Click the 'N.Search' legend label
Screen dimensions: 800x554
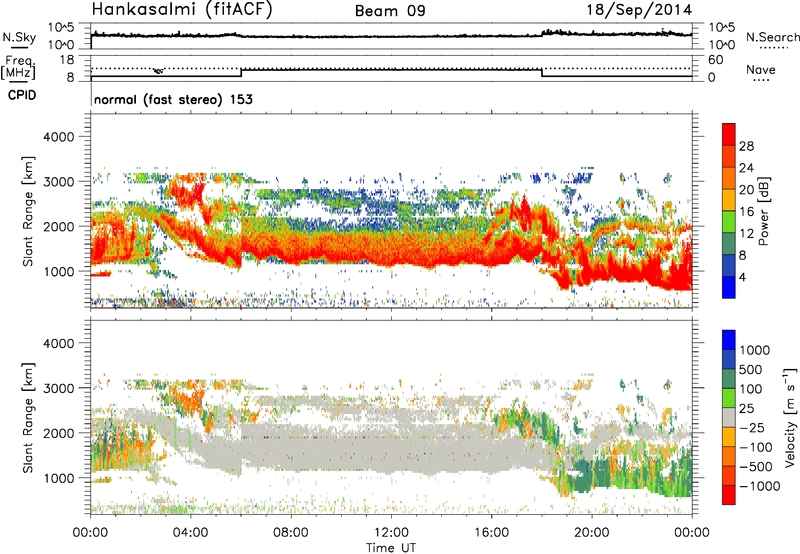(x=772, y=37)
